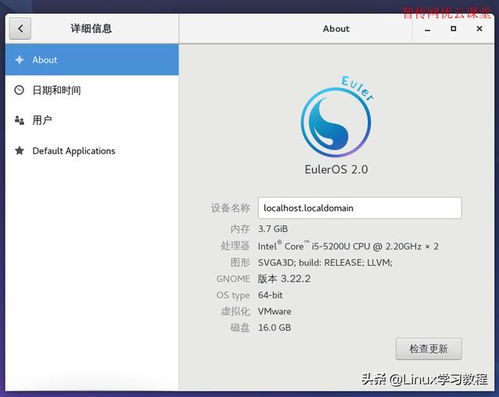Click the 详细信息 header title
Screen dimensions: 499x397
(91, 29)
